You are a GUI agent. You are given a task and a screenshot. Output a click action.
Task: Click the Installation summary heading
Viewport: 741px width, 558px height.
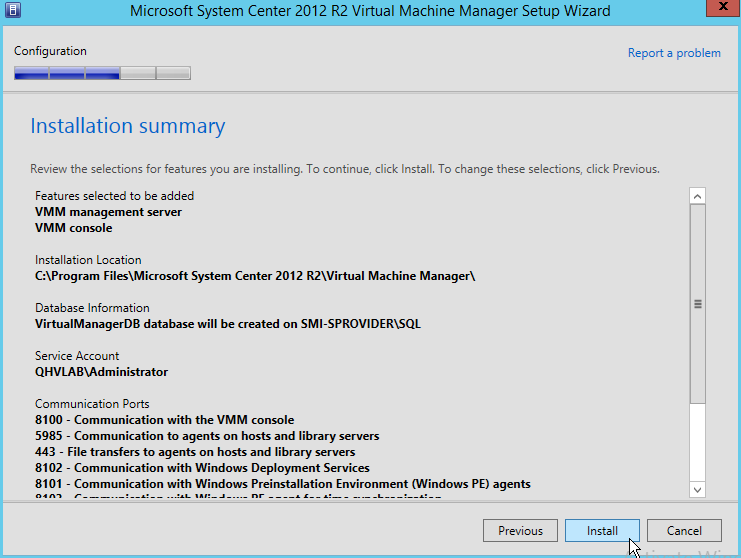[x=127, y=126]
